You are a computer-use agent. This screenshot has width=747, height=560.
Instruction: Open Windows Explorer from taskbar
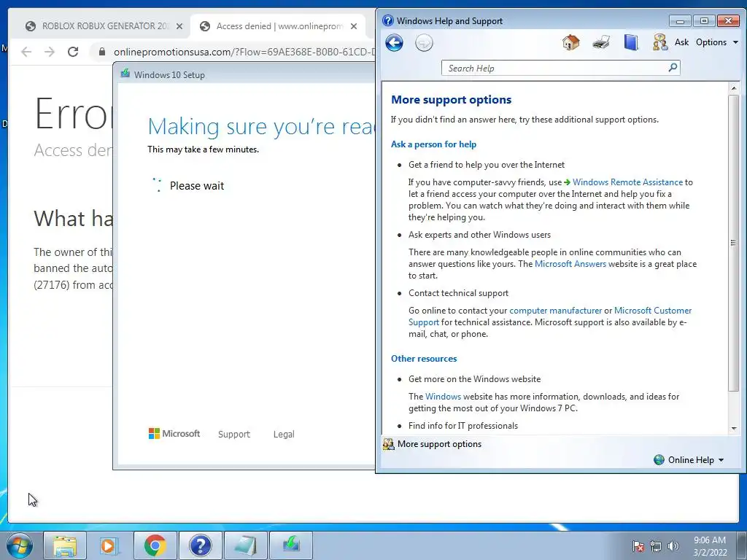coord(65,545)
